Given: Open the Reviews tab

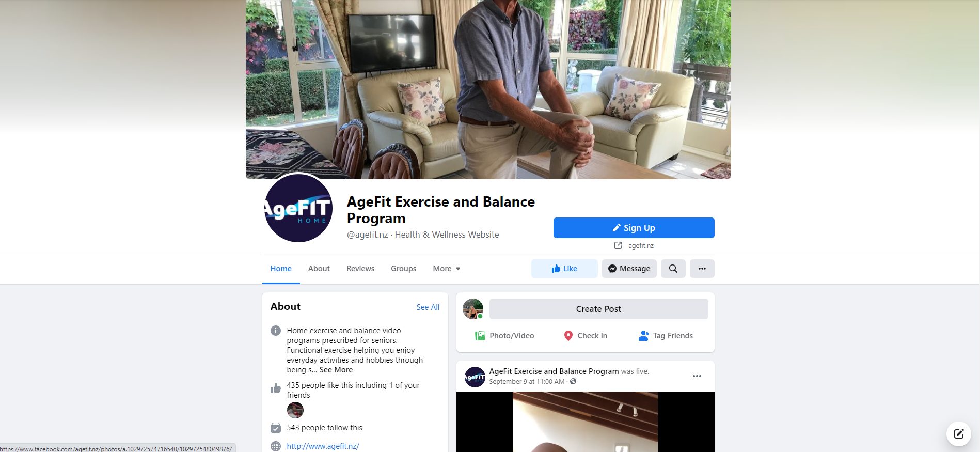Looking at the screenshot, I should [360, 269].
